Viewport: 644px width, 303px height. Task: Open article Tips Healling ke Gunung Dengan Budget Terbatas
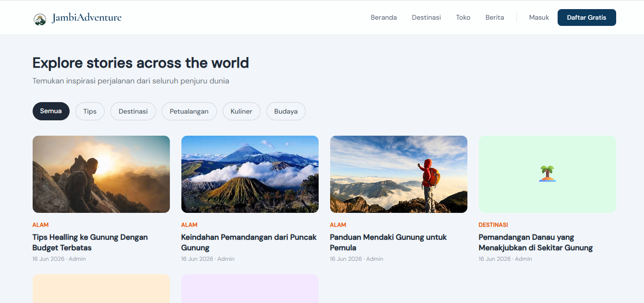click(x=90, y=243)
